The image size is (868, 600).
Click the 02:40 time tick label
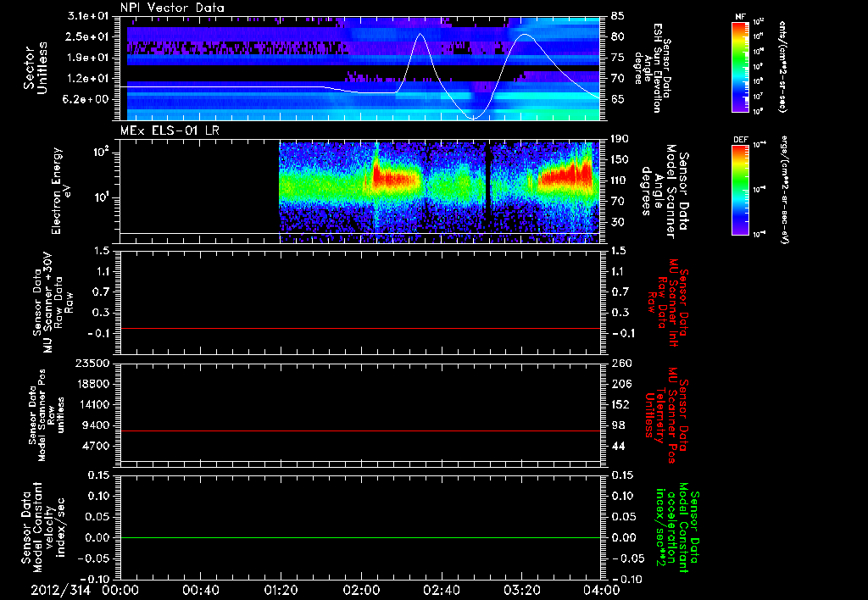click(441, 590)
